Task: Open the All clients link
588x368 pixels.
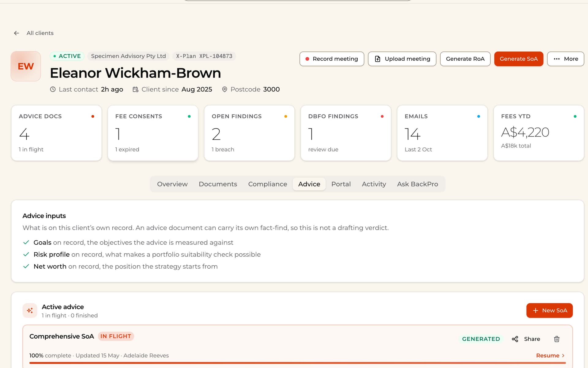Action: 40,33
